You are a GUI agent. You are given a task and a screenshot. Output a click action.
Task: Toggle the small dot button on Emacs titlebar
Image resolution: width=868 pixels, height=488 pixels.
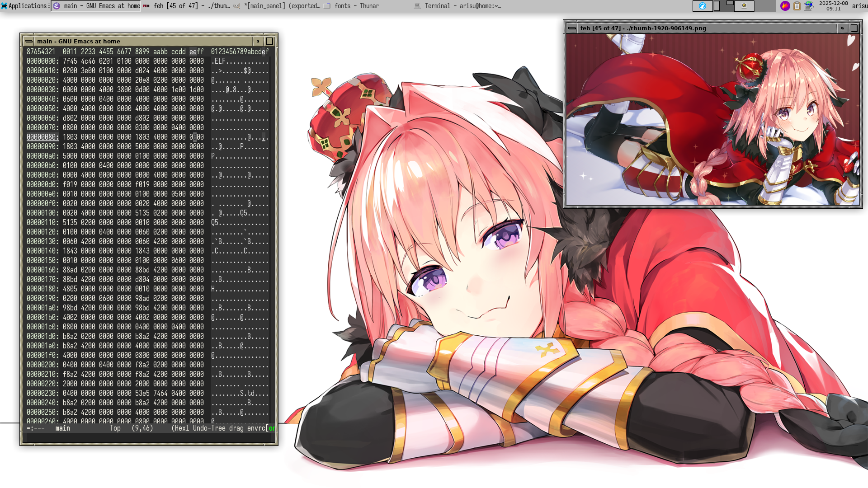tap(258, 41)
